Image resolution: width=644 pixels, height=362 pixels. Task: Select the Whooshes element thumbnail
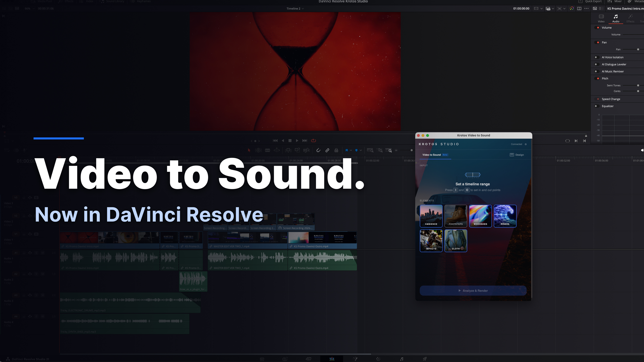(x=480, y=216)
